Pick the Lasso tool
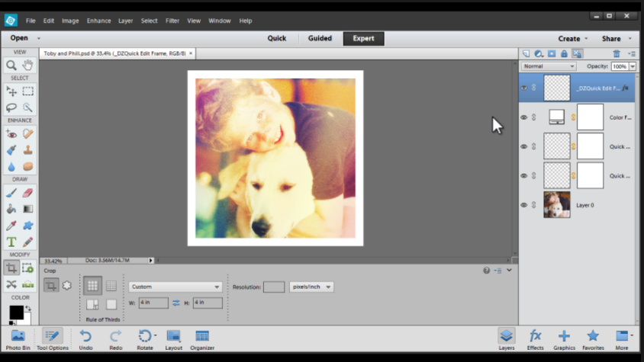The height and width of the screenshot is (362, 644). coord(11,107)
